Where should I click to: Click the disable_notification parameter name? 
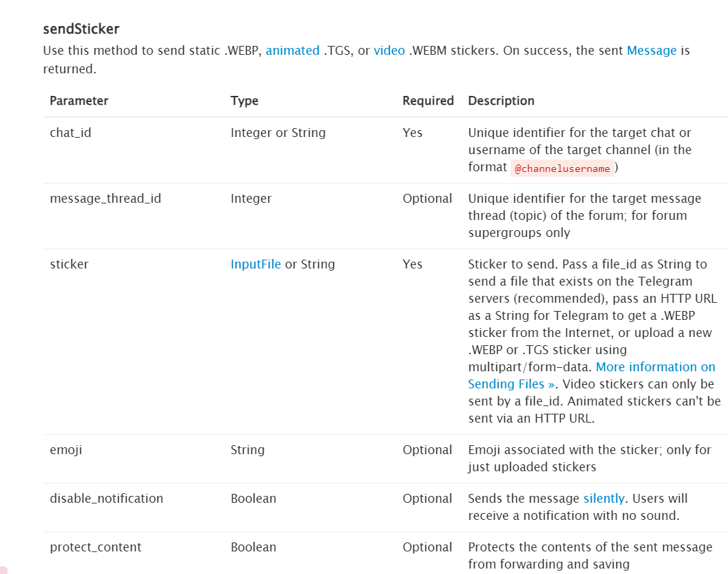pyautogui.click(x=106, y=499)
